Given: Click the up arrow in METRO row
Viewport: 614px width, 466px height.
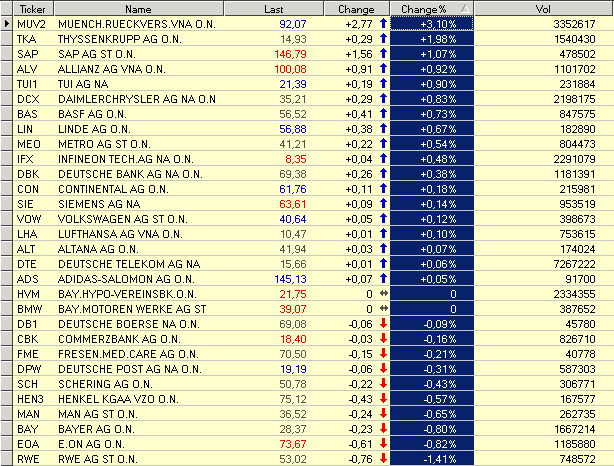Looking at the screenshot, I should click(x=383, y=143).
